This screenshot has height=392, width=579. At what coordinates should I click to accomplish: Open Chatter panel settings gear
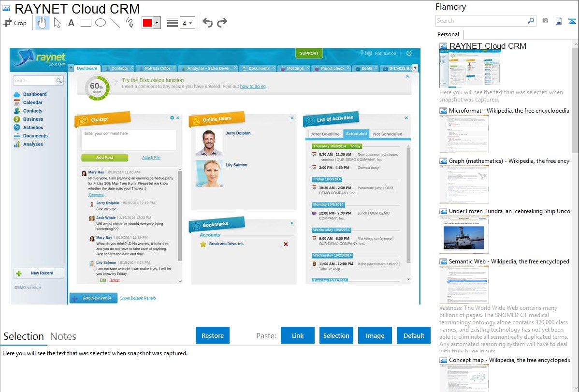pos(172,118)
